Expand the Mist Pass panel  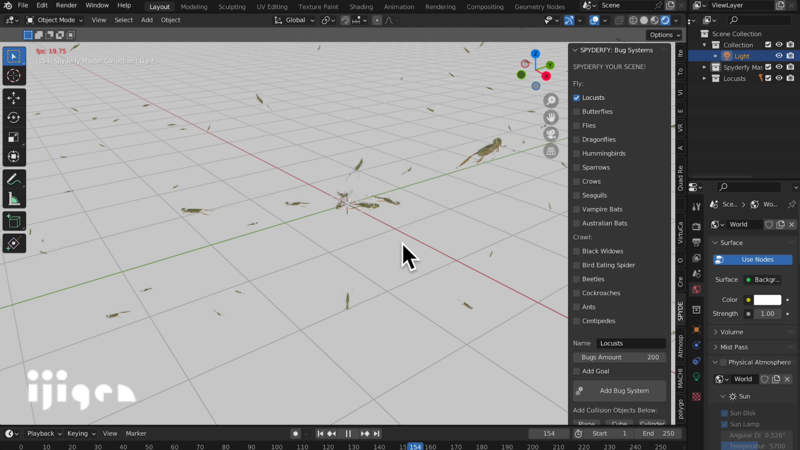click(715, 347)
